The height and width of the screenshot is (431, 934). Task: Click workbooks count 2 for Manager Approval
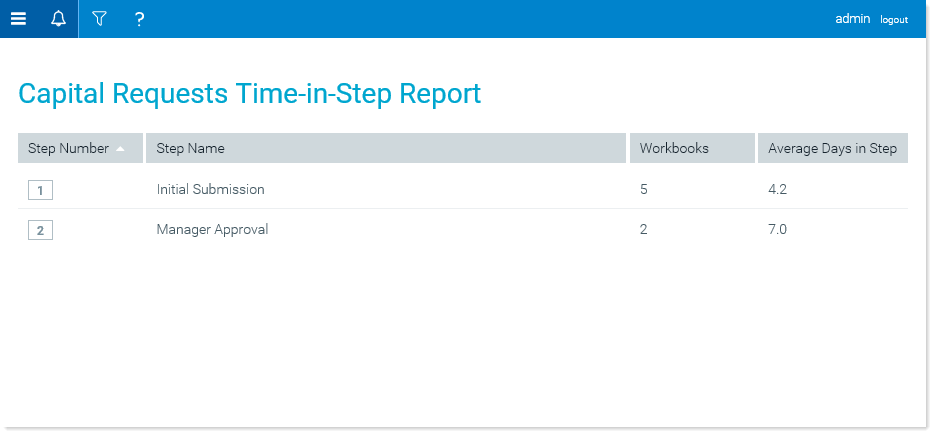(x=643, y=229)
